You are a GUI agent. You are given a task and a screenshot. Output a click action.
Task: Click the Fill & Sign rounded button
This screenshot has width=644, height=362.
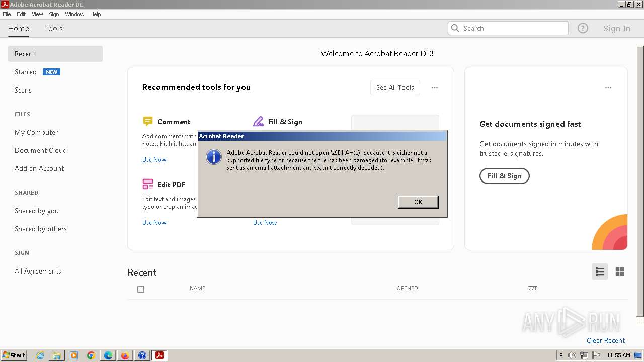coord(504,176)
